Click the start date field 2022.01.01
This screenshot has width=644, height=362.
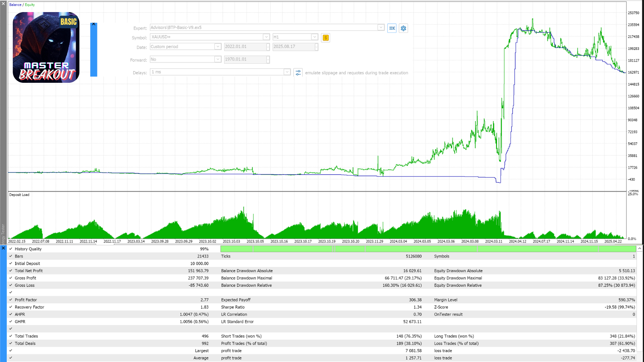tap(245, 47)
